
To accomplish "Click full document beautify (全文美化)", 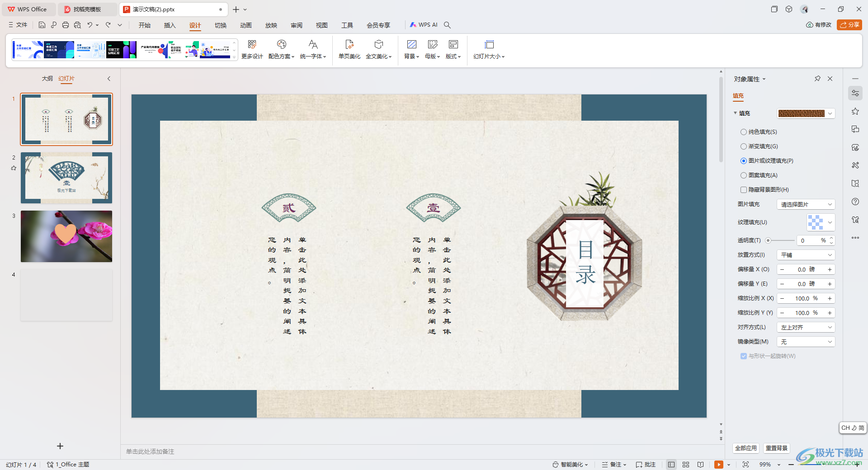I will point(379,49).
